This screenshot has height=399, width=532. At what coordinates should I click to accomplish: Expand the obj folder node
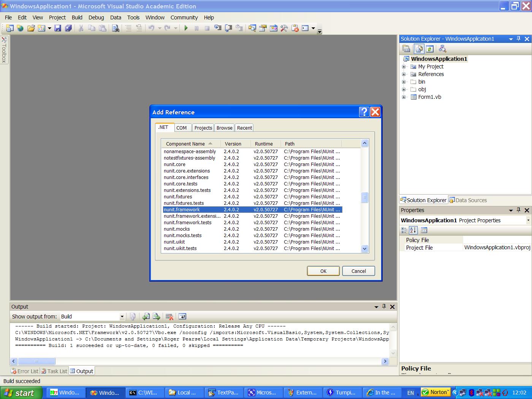(404, 89)
